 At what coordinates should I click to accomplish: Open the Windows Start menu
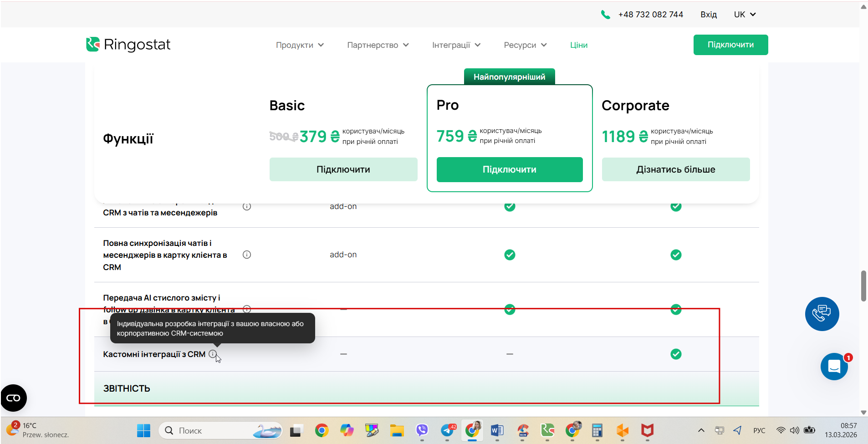point(143,430)
